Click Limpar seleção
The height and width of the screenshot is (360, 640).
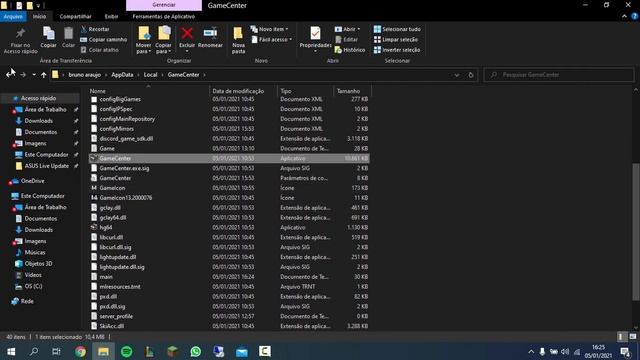click(396, 40)
